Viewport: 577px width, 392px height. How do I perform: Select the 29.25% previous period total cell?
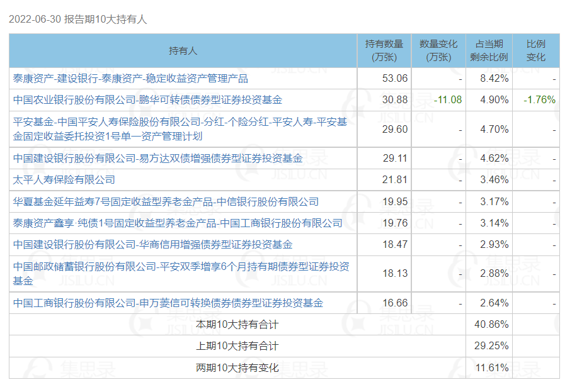(494, 346)
